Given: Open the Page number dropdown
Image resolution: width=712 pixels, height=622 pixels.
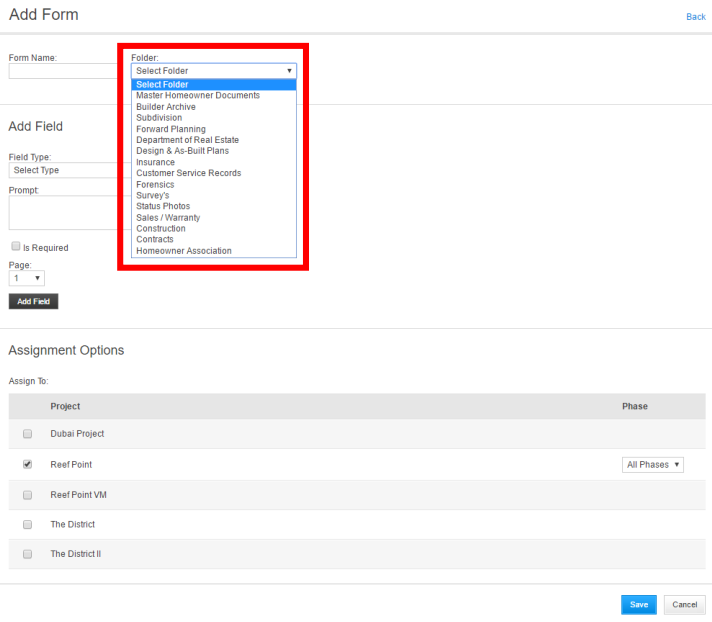Looking at the screenshot, I should coord(26,278).
